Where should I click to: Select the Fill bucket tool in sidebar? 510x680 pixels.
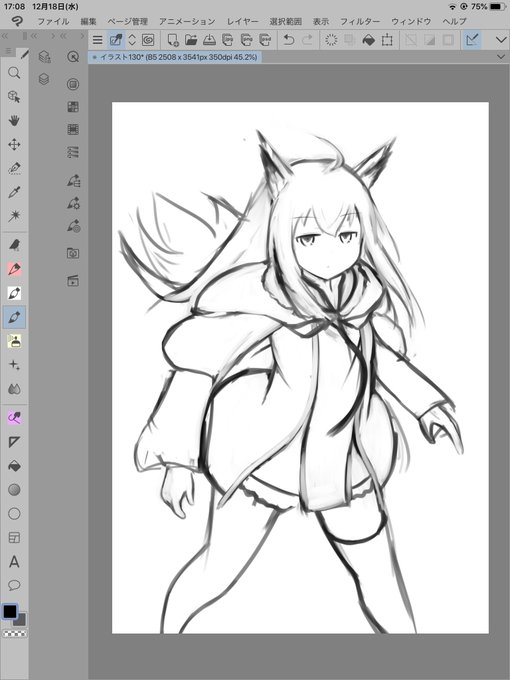14,466
